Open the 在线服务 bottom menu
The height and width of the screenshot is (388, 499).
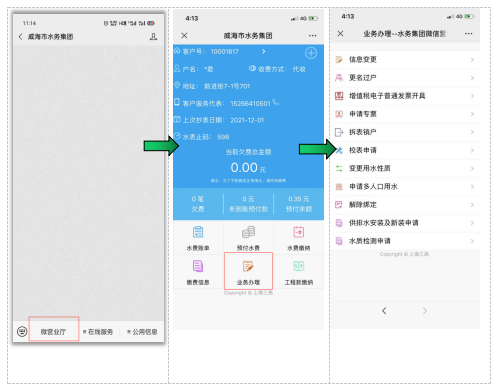pos(98,332)
